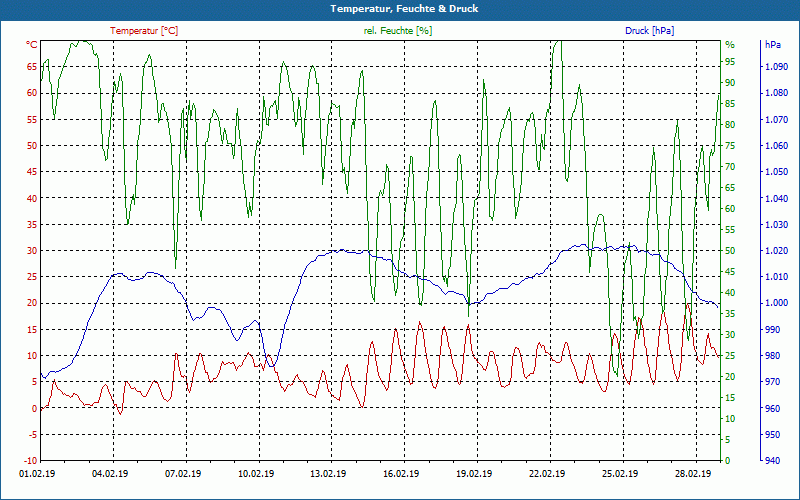Click the '%' unit label on the green axis
Viewport: 800px width, 500px height.
tap(730, 45)
